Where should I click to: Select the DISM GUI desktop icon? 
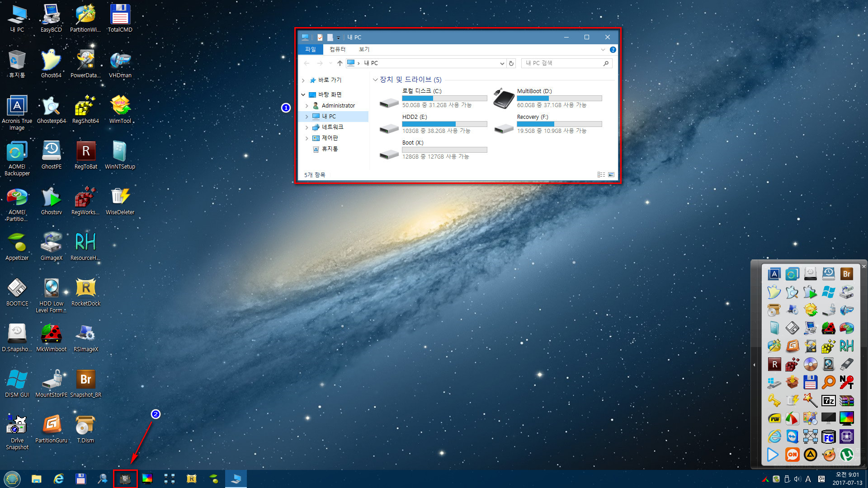(x=17, y=383)
